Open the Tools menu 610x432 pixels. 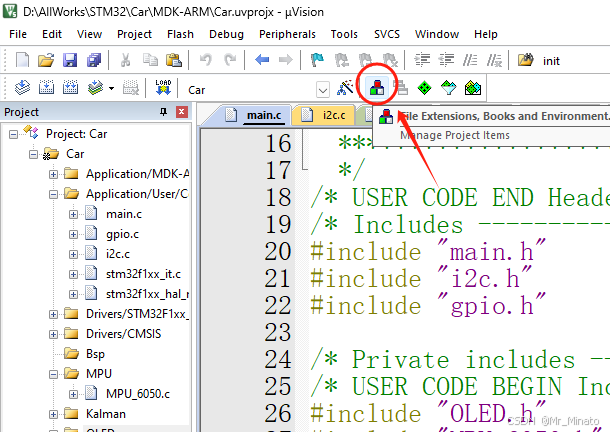(x=344, y=34)
